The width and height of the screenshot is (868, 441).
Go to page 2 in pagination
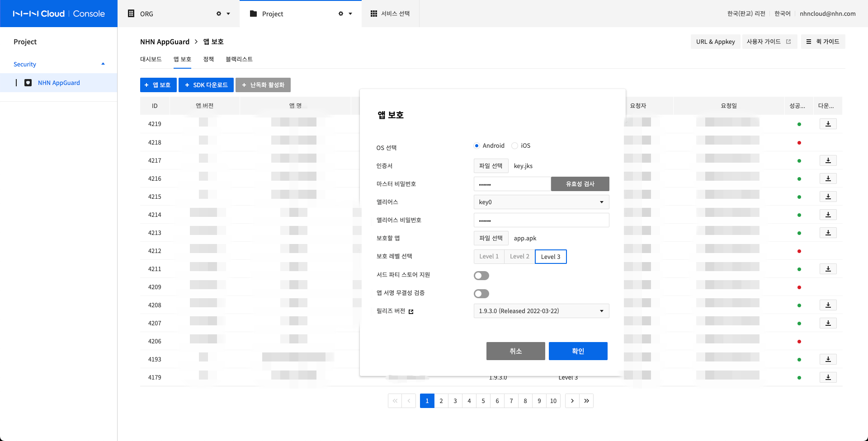pos(441,401)
